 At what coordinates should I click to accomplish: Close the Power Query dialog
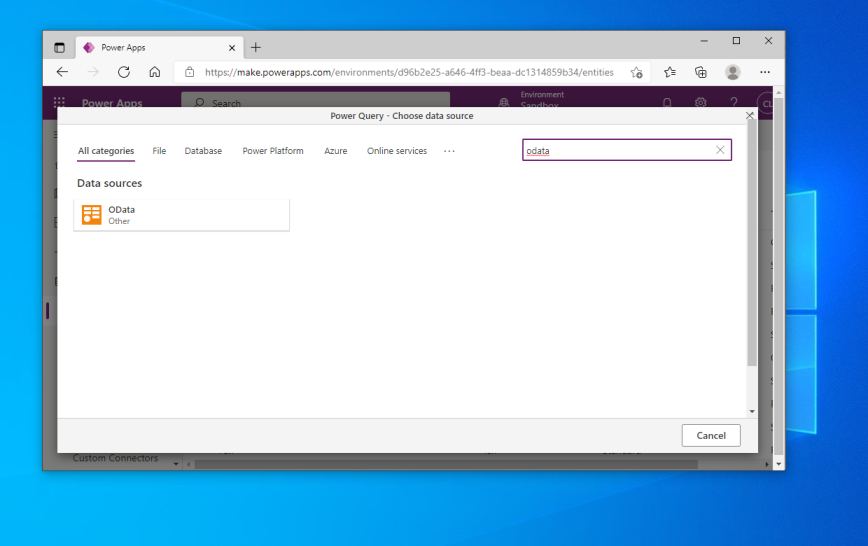coord(750,115)
